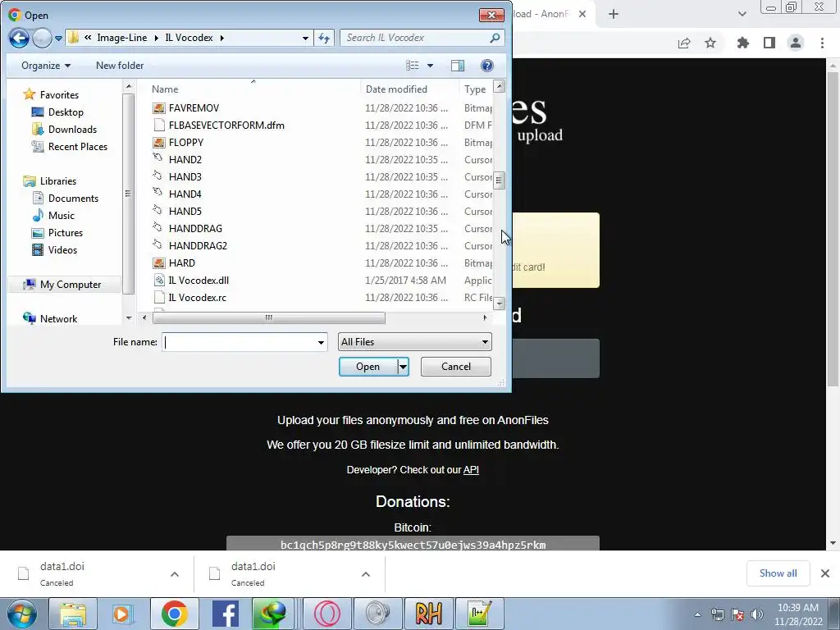This screenshot has height=630, width=840.
Task: Click share page icon in Chrome
Action: click(x=684, y=43)
